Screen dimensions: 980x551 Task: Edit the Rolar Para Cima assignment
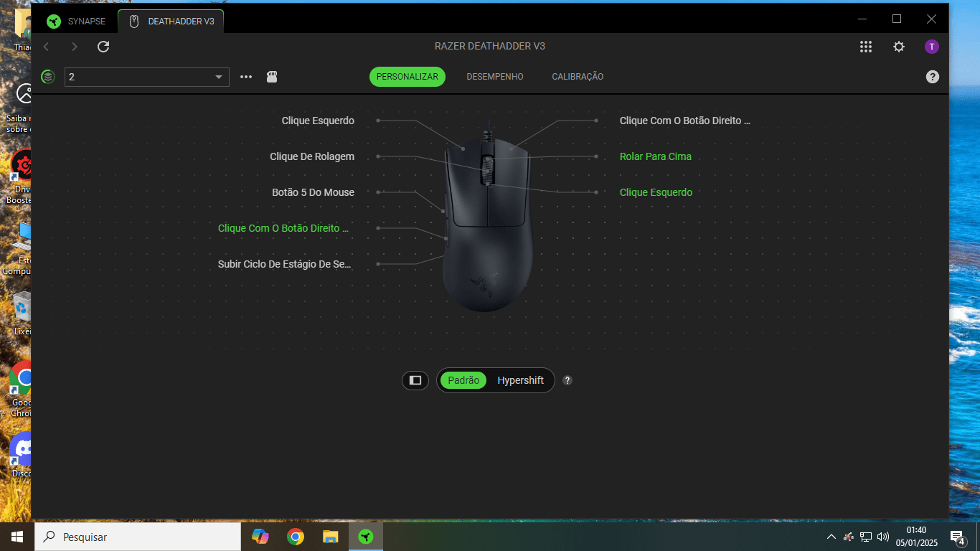[656, 156]
